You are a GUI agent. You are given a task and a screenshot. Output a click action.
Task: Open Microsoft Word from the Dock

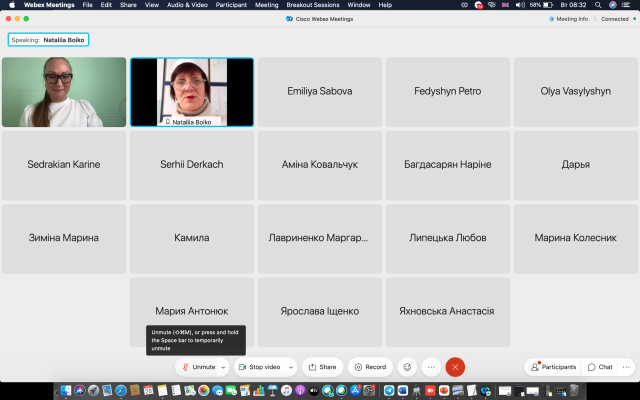pos(402,391)
